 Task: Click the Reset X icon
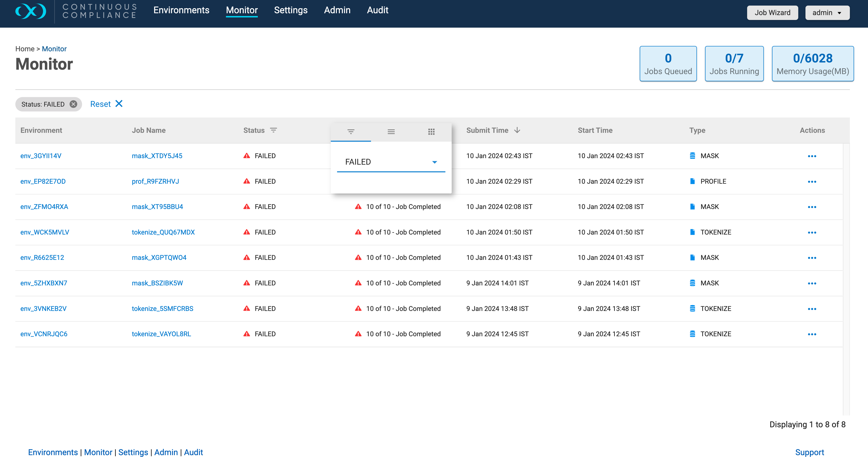coord(119,104)
